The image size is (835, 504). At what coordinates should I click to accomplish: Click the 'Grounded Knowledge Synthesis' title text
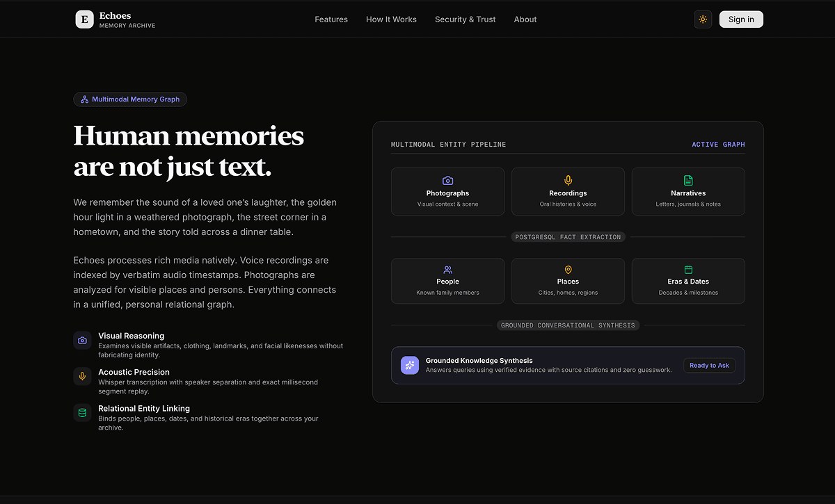click(x=479, y=361)
